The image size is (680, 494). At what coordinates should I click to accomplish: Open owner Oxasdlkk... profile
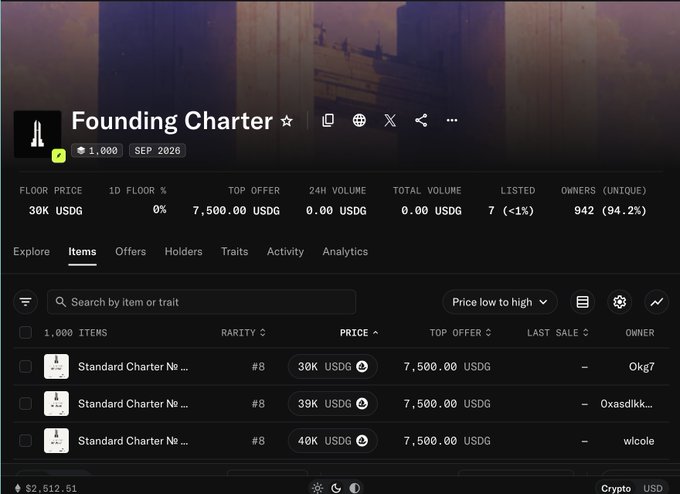pos(626,404)
